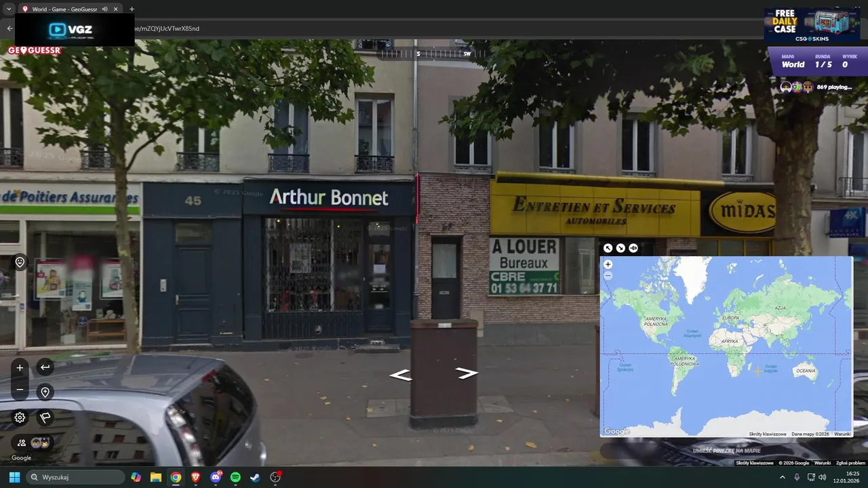Shrink the guess map with down-right arrow
The width and height of the screenshot is (868, 488).
click(x=620, y=248)
